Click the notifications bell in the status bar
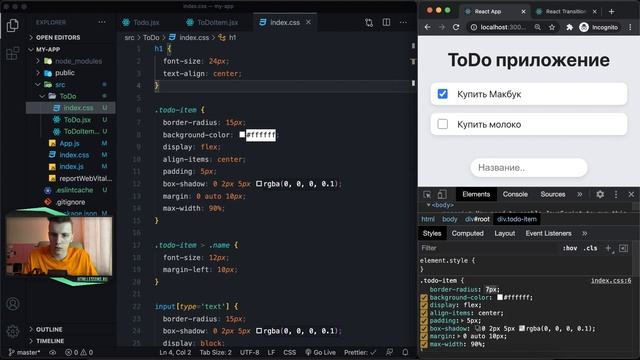 pos(405,352)
